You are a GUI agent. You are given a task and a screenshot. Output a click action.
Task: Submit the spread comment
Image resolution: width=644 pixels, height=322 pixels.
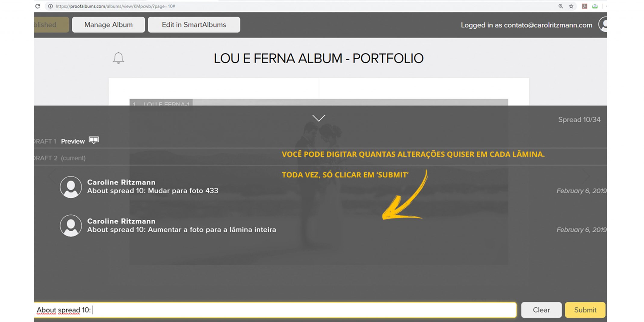point(585,310)
